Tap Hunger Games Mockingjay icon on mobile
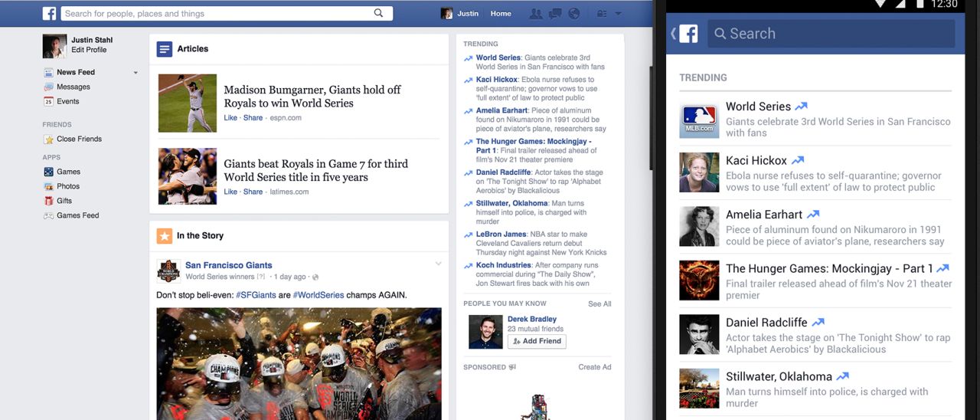The height and width of the screenshot is (420, 980). (699, 281)
